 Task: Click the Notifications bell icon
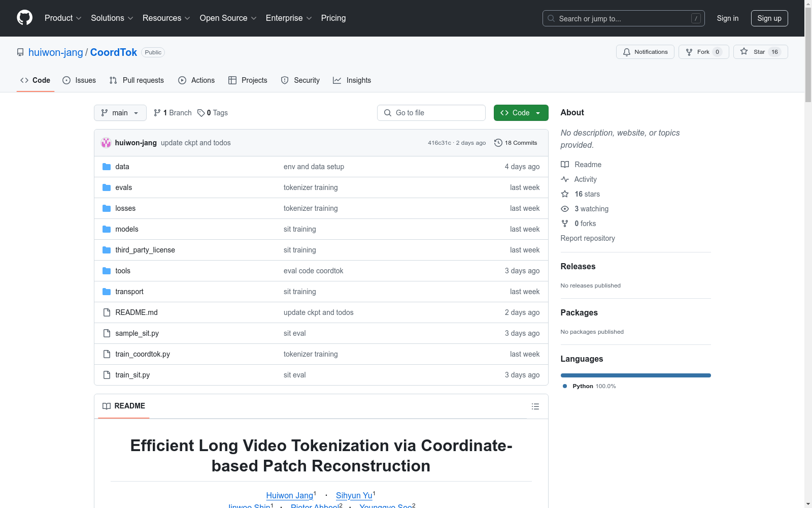(x=627, y=52)
